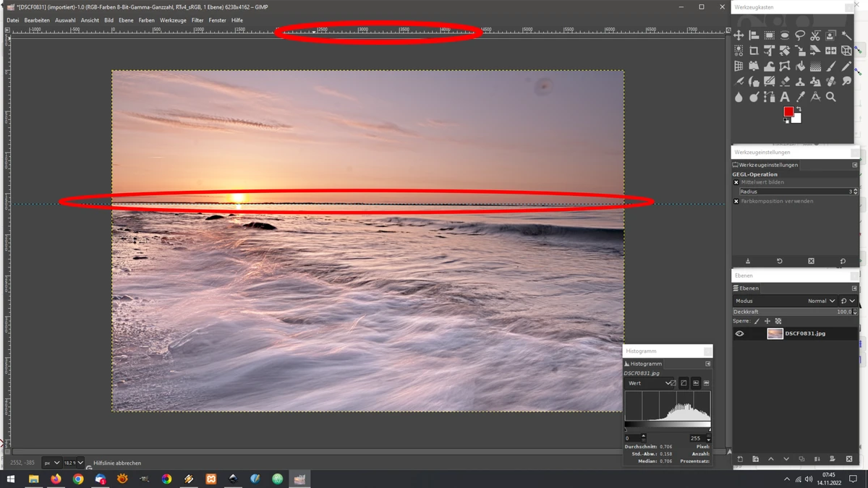868x488 pixels.
Task: Select the Scale tool
Action: [x=800, y=50]
